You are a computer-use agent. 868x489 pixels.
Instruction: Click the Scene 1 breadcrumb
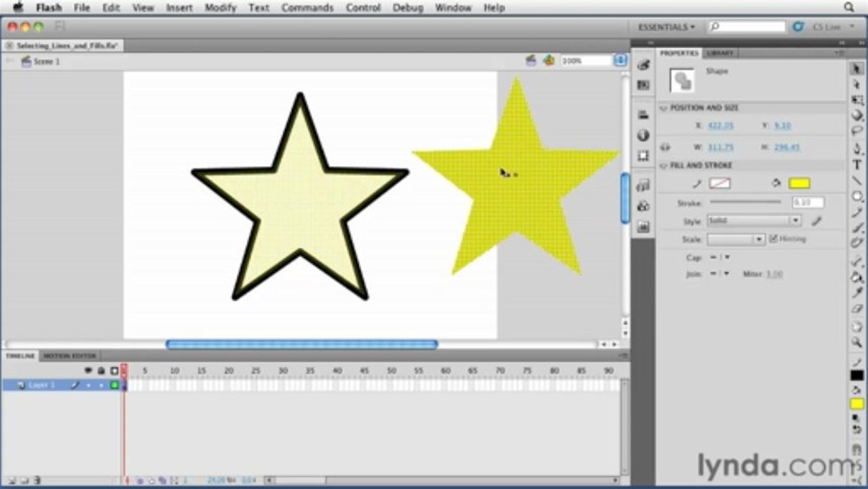tap(47, 61)
